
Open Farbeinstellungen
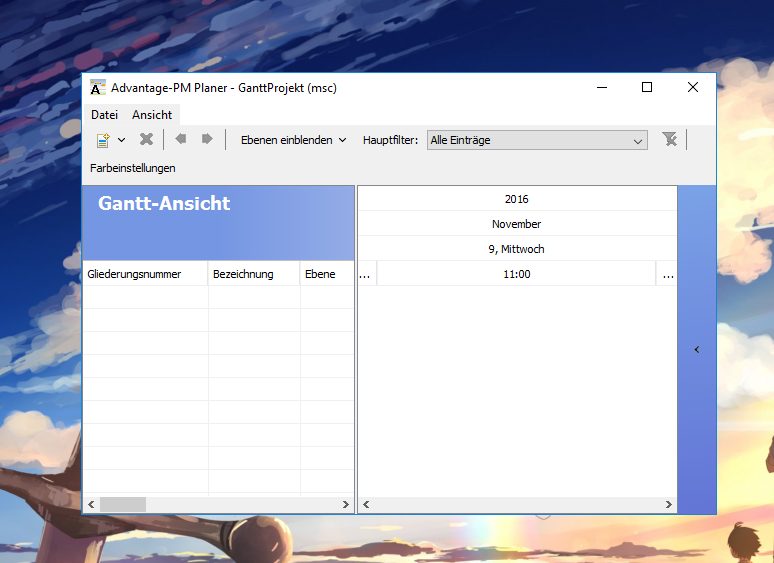[133, 168]
